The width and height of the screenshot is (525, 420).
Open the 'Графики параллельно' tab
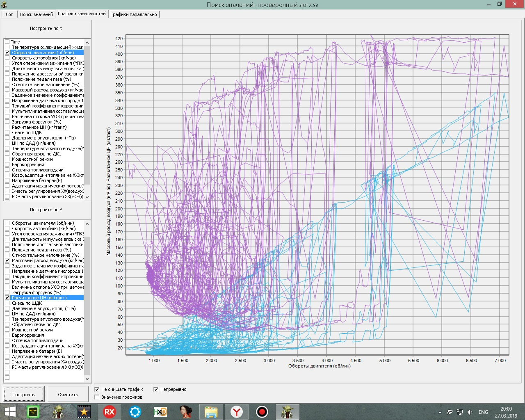tap(133, 14)
